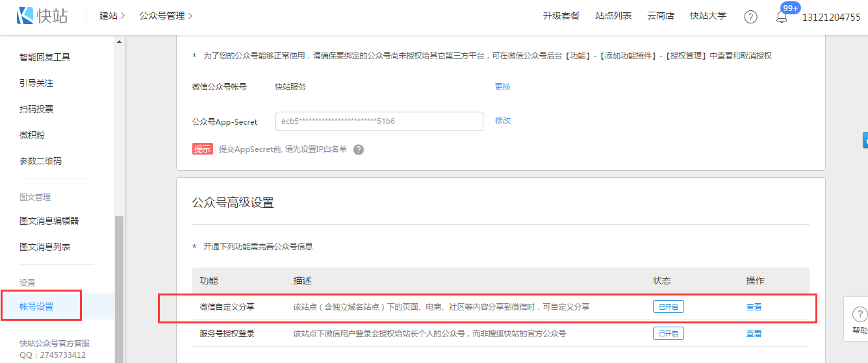Click 修改 link beside App-Secret
This screenshot has height=363, width=868.
(x=502, y=120)
